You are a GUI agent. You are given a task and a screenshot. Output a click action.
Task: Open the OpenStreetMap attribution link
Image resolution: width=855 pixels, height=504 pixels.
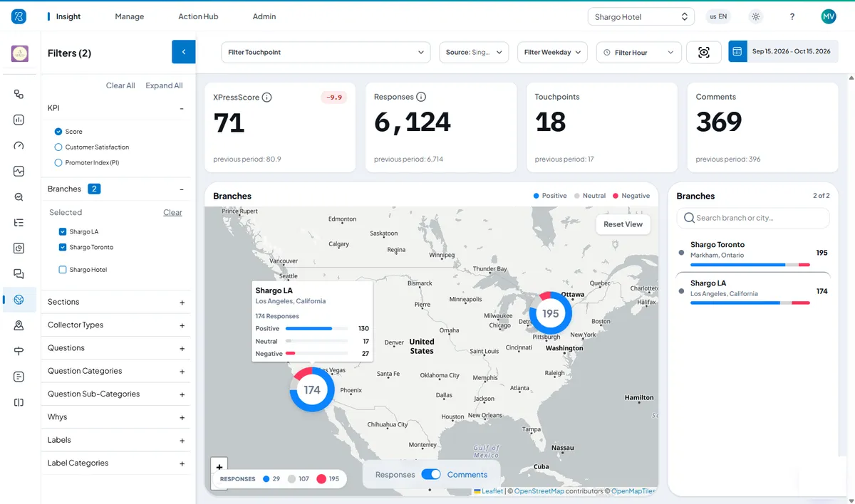[x=539, y=491]
